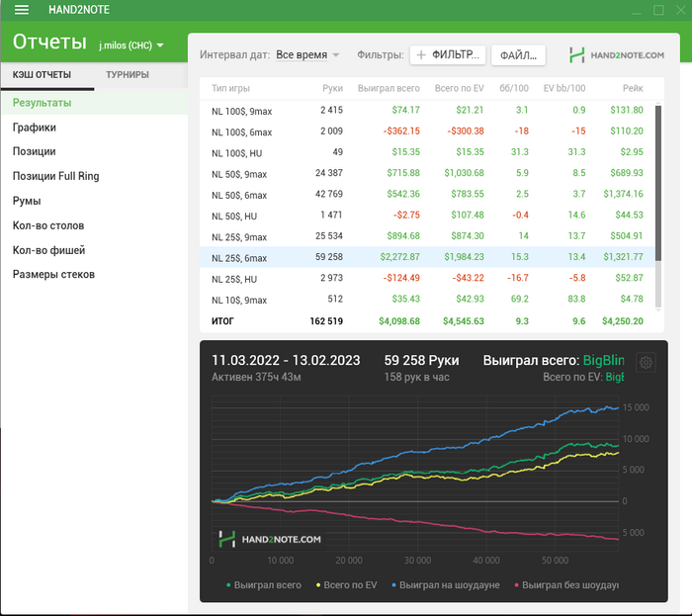Viewport: 692px width, 616px height.
Task: Click the ФИЛЬТР... add filter button
Action: point(448,55)
